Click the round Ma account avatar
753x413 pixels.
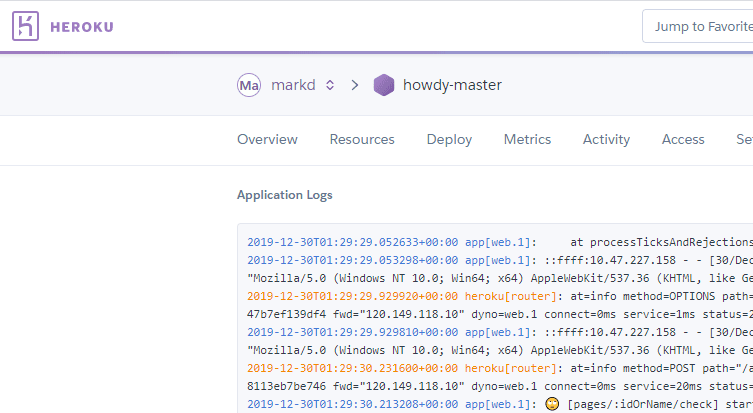[x=249, y=85]
